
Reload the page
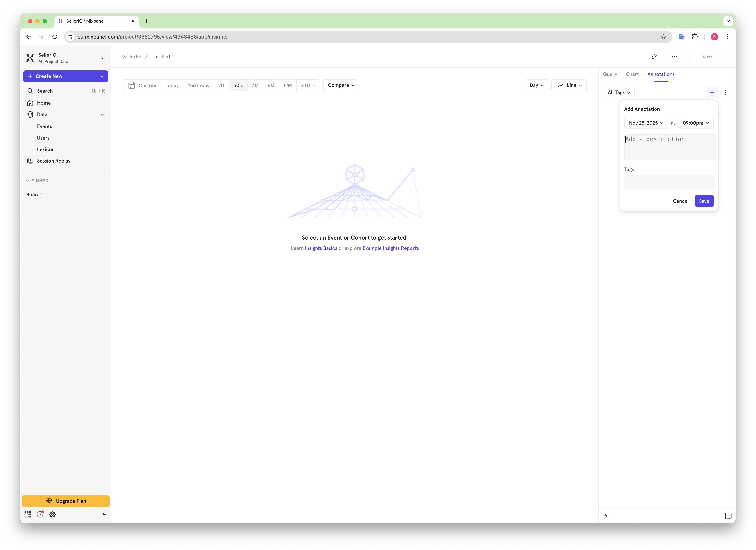point(55,37)
